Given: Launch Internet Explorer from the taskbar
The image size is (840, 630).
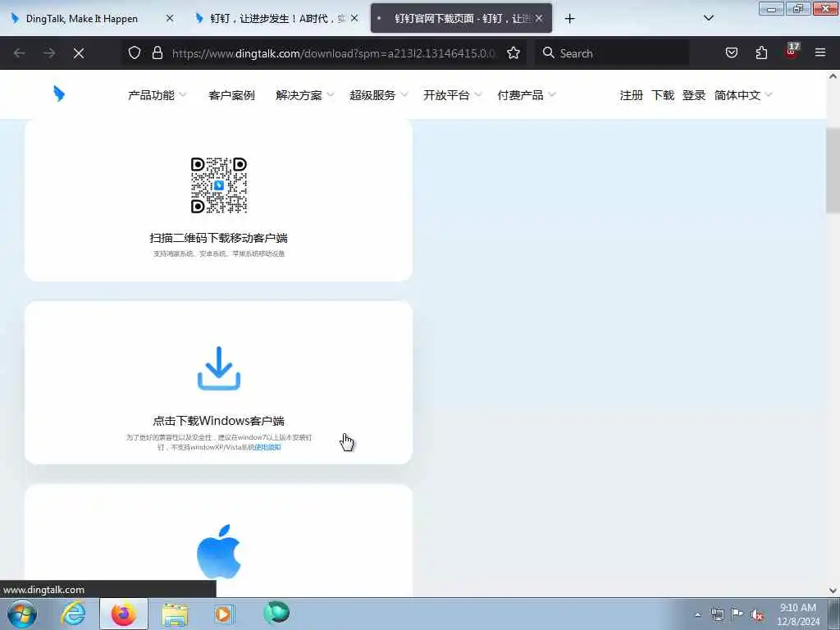Looking at the screenshot, I should pos(73,614).
